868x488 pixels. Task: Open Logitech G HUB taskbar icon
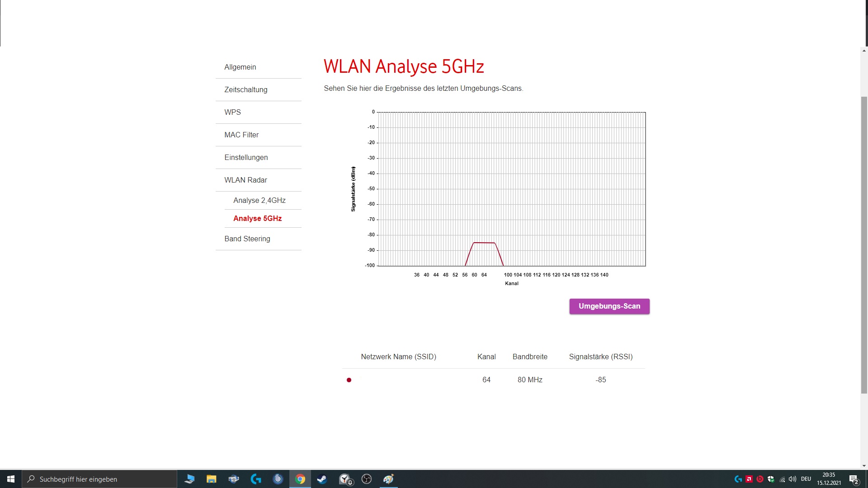[256, 479]
